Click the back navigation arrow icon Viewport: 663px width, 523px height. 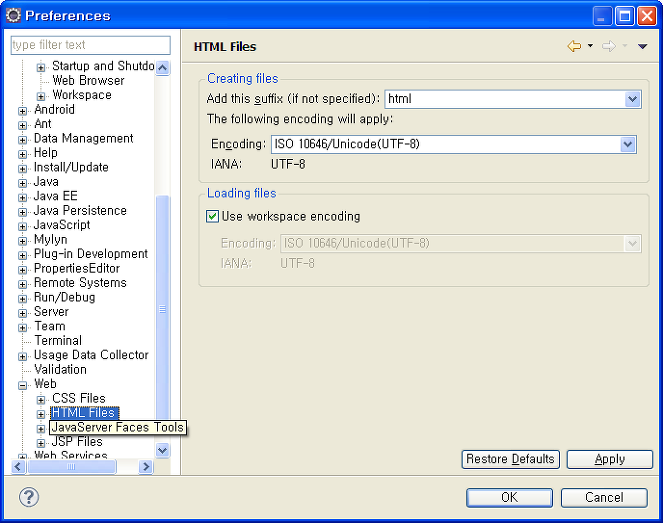click(574, 46)
